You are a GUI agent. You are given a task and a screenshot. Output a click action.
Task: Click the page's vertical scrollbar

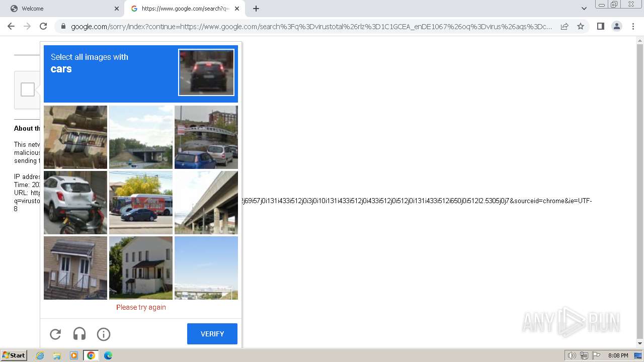(x=640, y=192)
